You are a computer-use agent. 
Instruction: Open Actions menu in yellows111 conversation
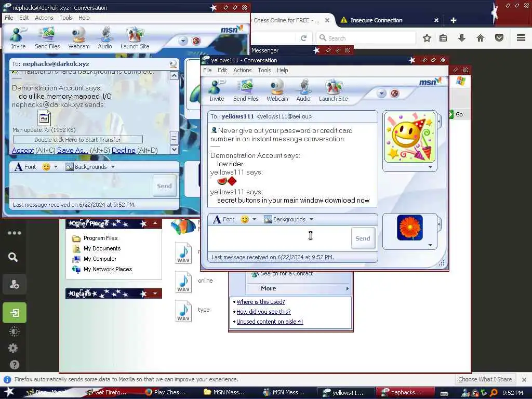click(242, 70)
